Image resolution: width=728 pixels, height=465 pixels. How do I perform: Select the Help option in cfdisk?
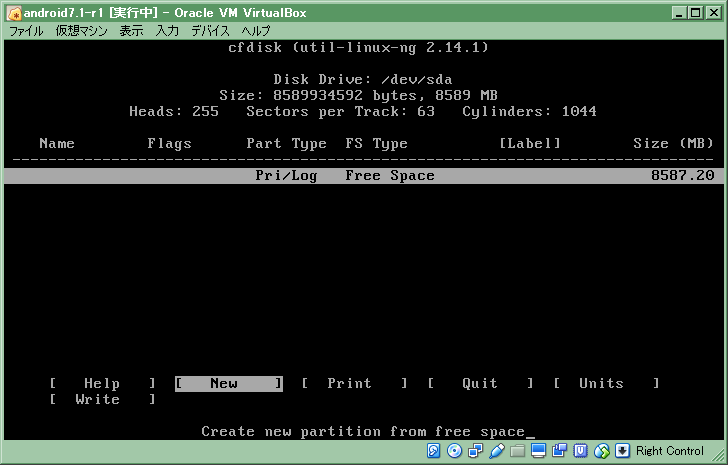coord(102,383)
